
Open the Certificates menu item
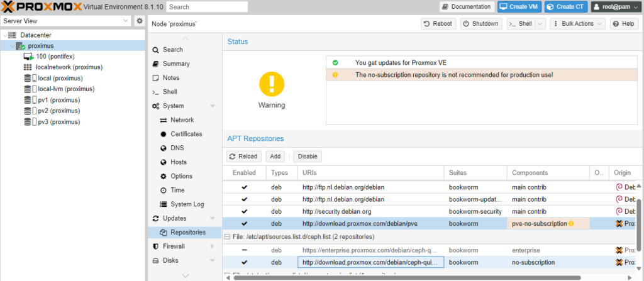(x=184, y=134)
